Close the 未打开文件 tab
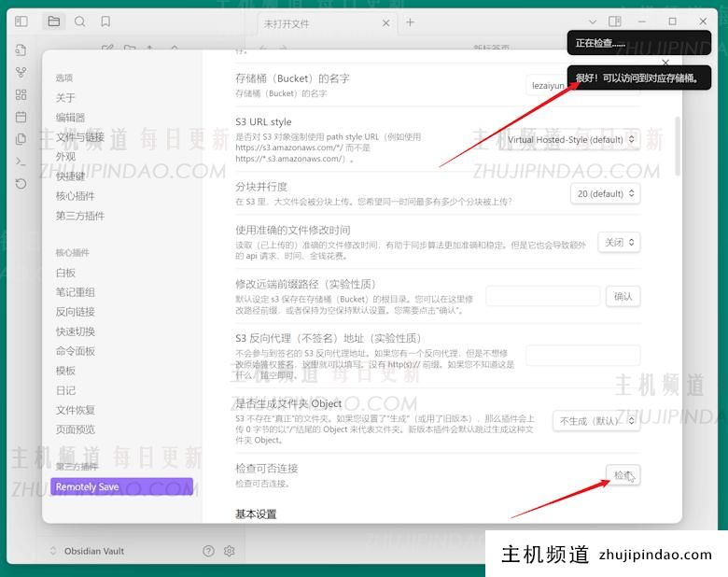 385,22
